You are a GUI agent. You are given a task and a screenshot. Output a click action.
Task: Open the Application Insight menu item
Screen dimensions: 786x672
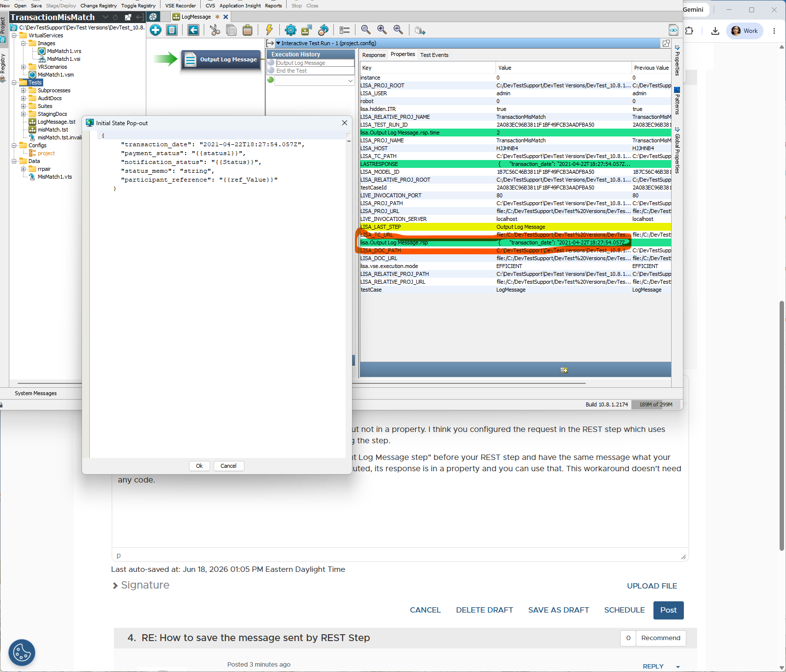click(240, 6)
